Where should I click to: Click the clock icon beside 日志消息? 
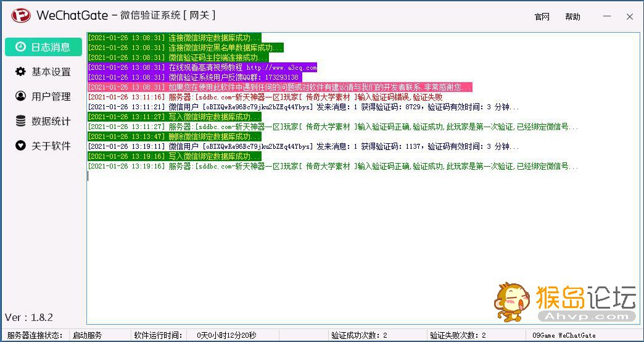click(x=20, y=47)
